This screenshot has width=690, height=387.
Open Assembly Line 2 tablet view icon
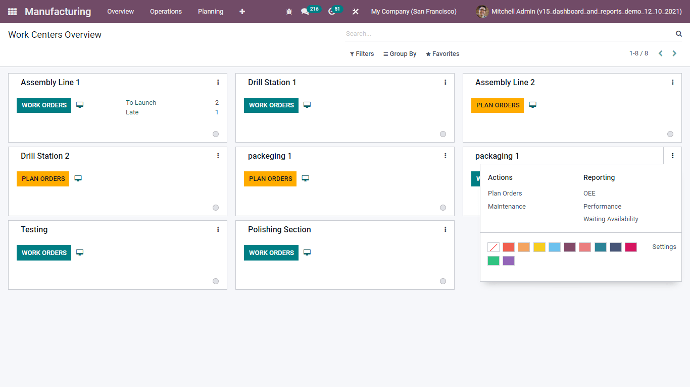532,105
